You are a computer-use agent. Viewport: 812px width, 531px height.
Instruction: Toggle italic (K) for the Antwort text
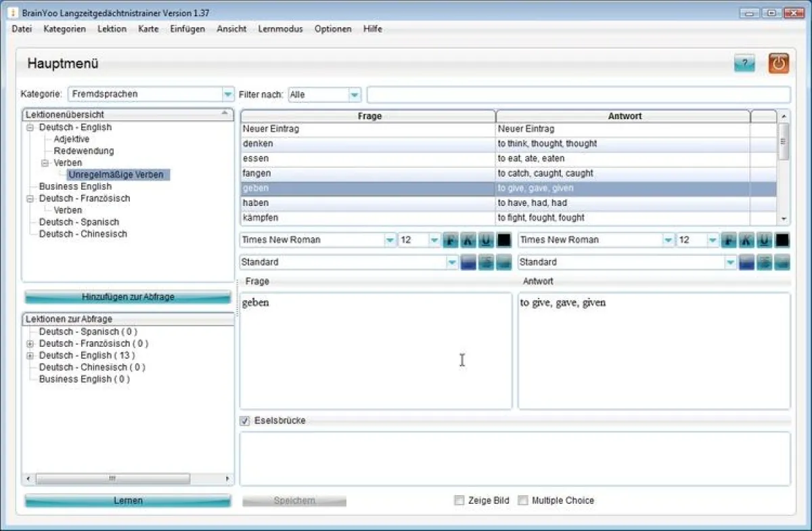pos(746,240)
